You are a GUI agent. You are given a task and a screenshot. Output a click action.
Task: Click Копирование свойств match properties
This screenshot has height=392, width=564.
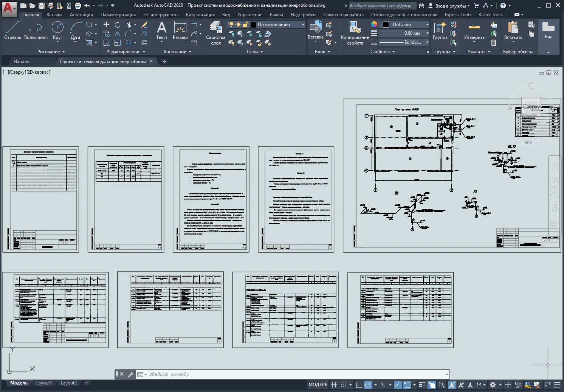click(x=355, y=33)
